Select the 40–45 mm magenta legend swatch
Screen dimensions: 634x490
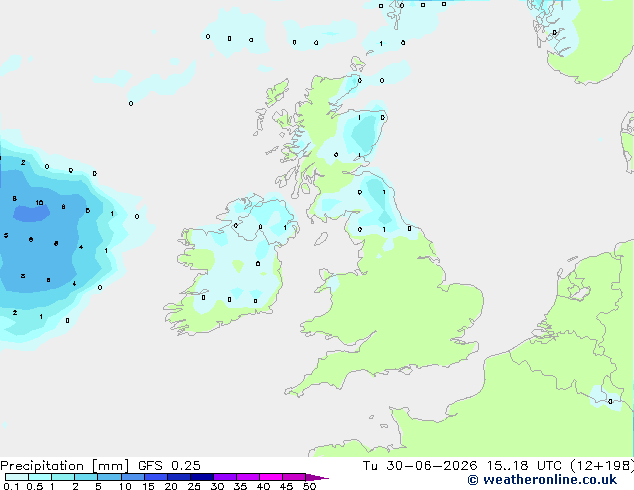click(271, 477)
